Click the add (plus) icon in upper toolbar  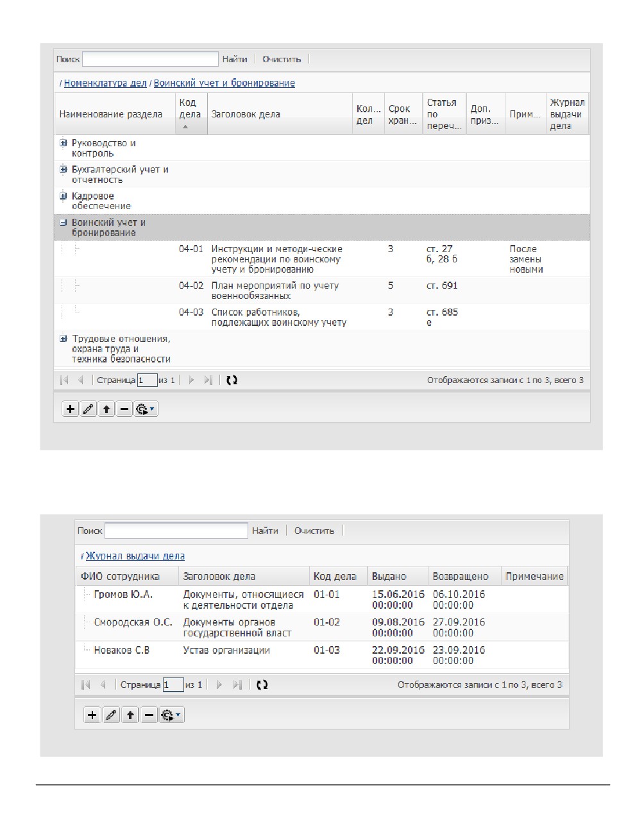point(70,409)
